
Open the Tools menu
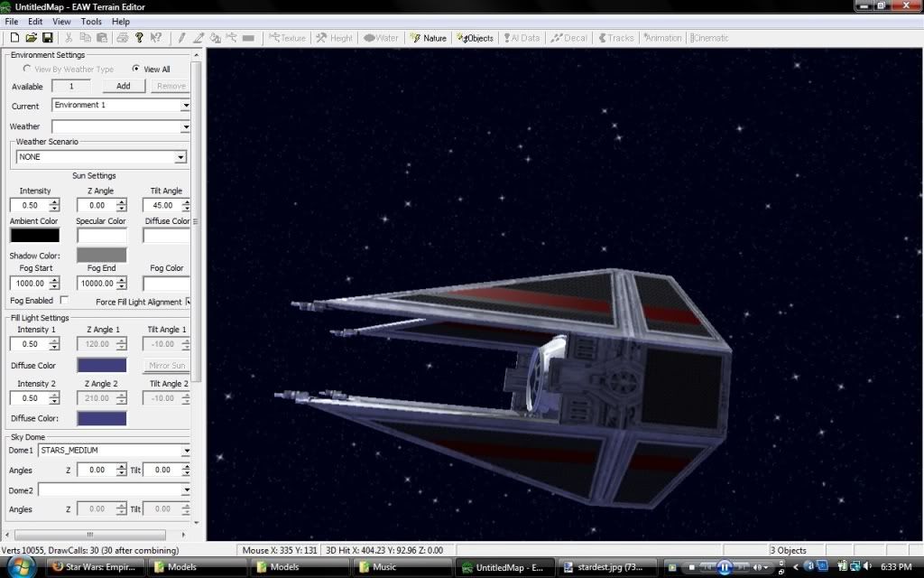pyautogui.click(x=91, y=22)
